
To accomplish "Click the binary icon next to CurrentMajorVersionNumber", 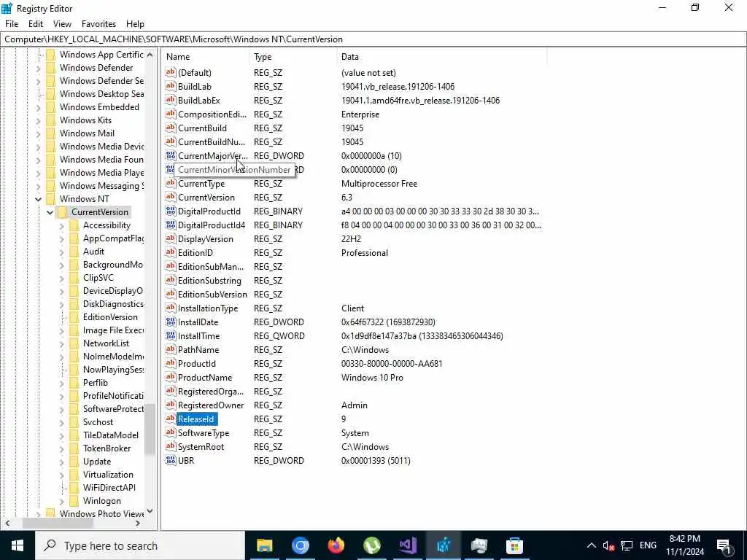I will (171, 156).
